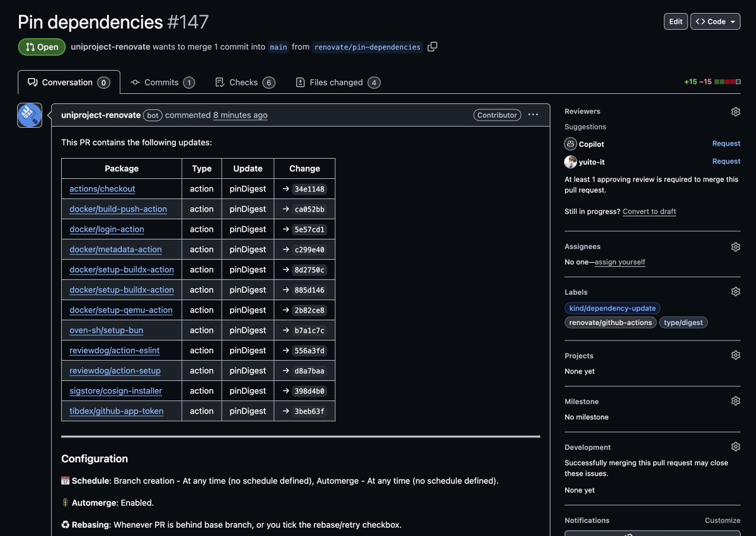Open the Labels gear settings
This screenshot has height=536, width=756.
click(735, 292)
